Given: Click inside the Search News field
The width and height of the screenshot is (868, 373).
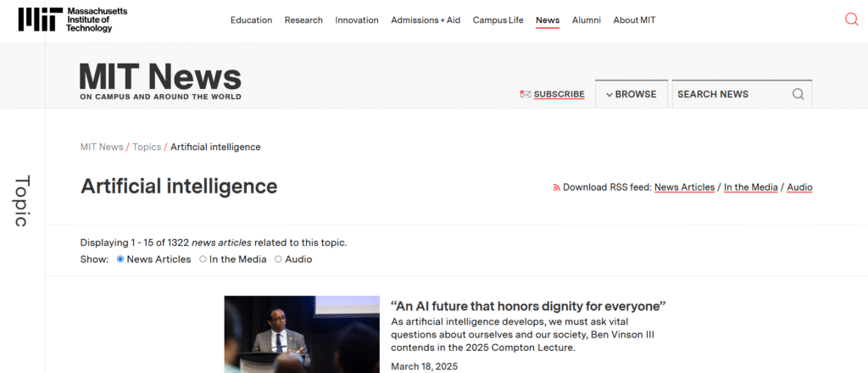Looking at the screenshot, I should tap(729, 94).
